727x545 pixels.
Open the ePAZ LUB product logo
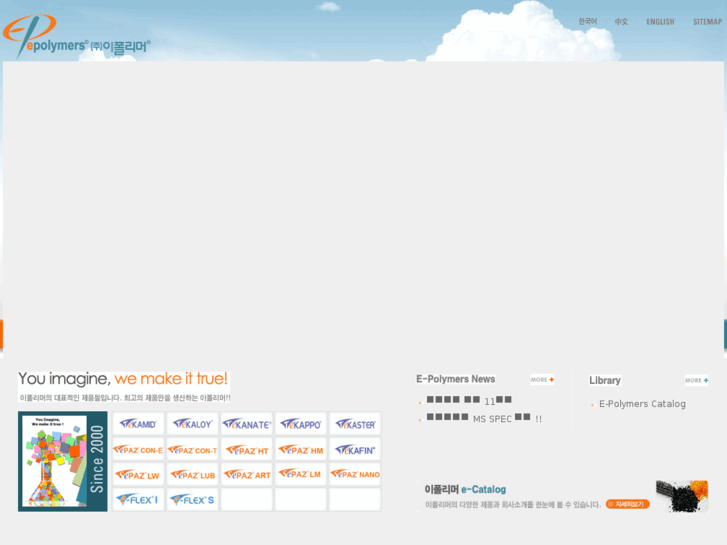(x=192, y=474)
